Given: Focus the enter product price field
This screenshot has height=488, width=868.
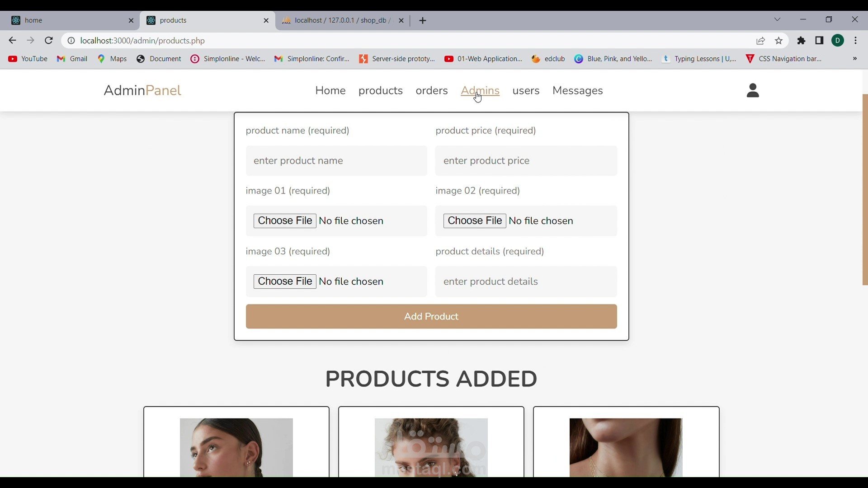Looking at the screenshot, I should tap(526, 161).
